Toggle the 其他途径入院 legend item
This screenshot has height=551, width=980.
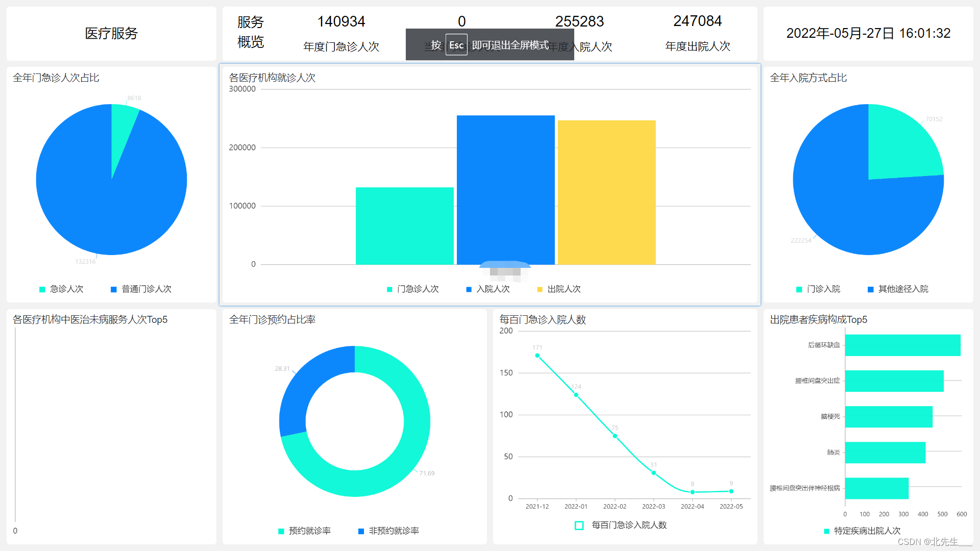[898, 289]
